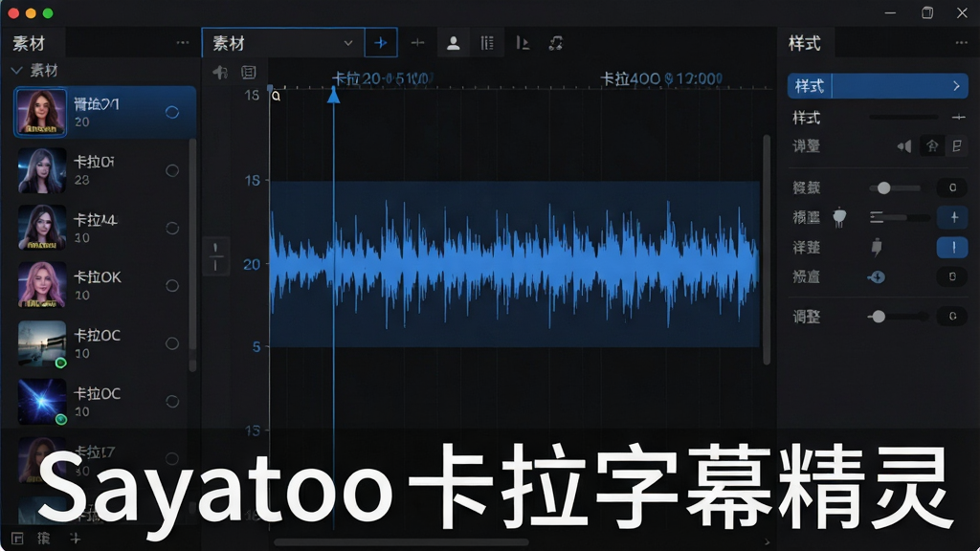Select the circle of the 卡拉M4 item
The height and width of the screenshot is (551, 980).
172,228
